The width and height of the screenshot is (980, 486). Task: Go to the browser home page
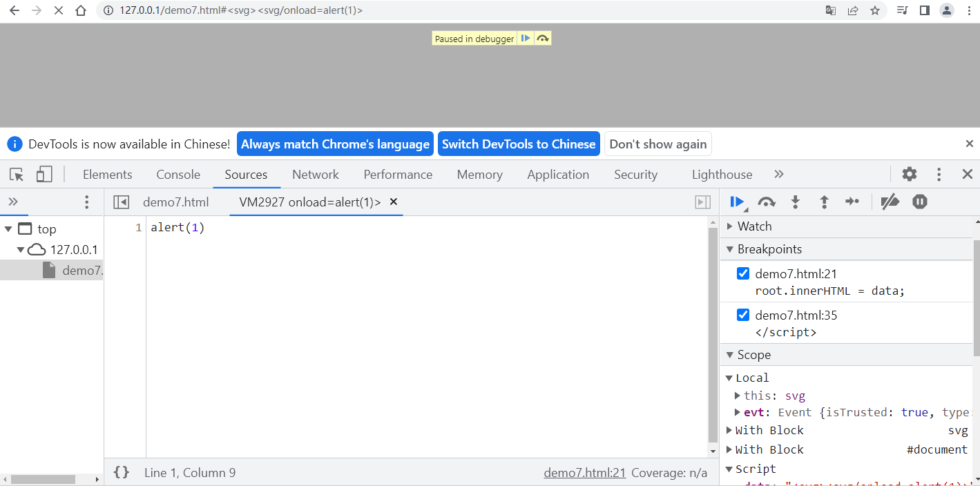[x=81, y=10]
